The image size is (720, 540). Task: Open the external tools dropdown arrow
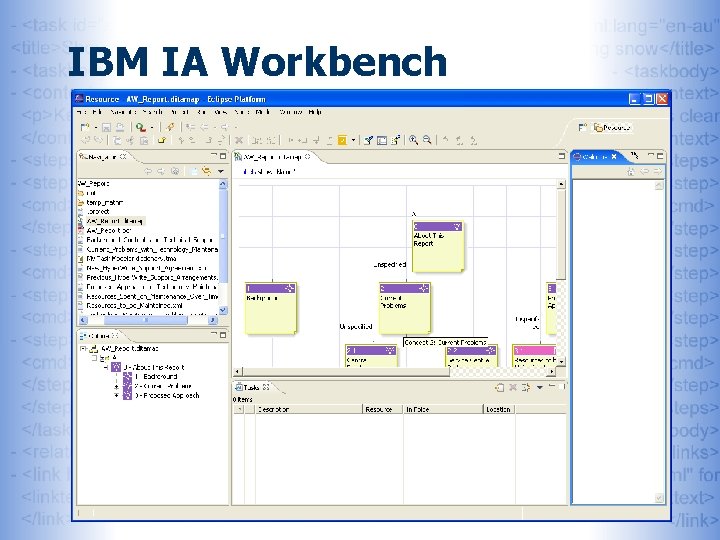[x=152, y=128]
